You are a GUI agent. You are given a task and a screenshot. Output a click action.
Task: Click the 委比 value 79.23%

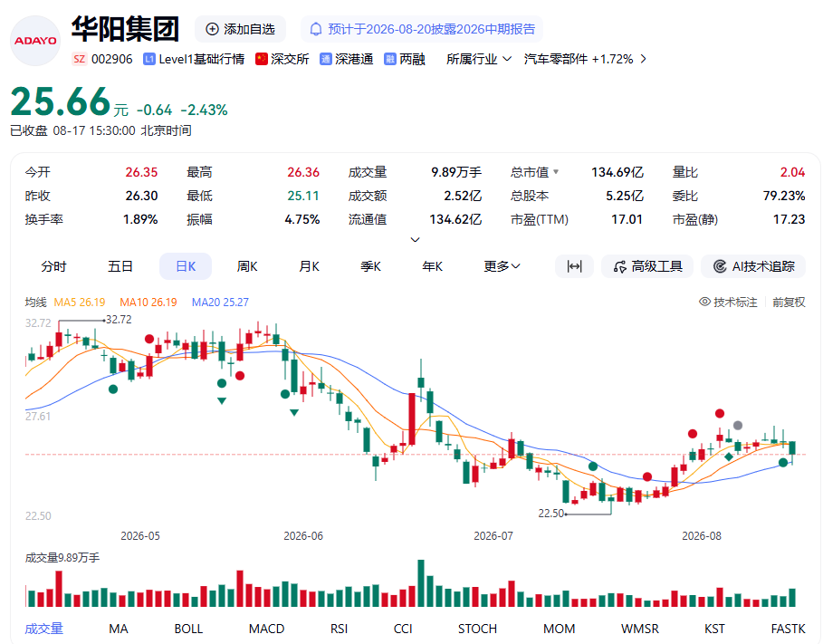tap(784, 196)
